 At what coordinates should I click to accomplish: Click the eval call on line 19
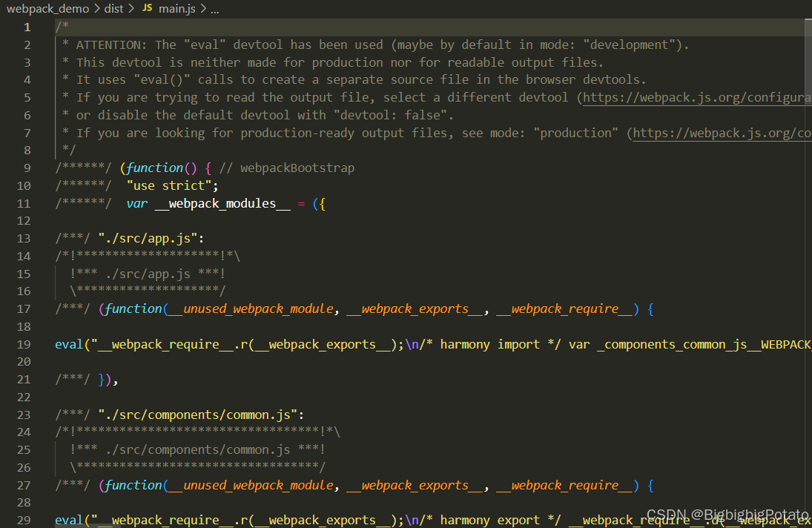(69, 344)
